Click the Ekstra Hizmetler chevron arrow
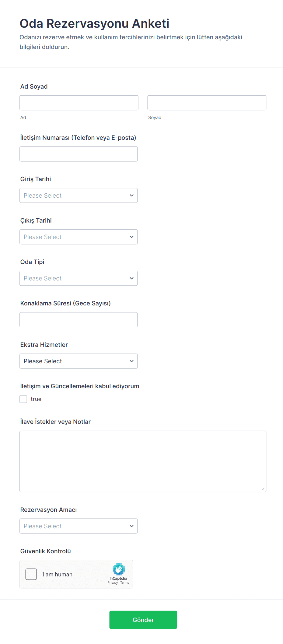The height and width of the screenshot is (644, 283). (x=131, y=361)
